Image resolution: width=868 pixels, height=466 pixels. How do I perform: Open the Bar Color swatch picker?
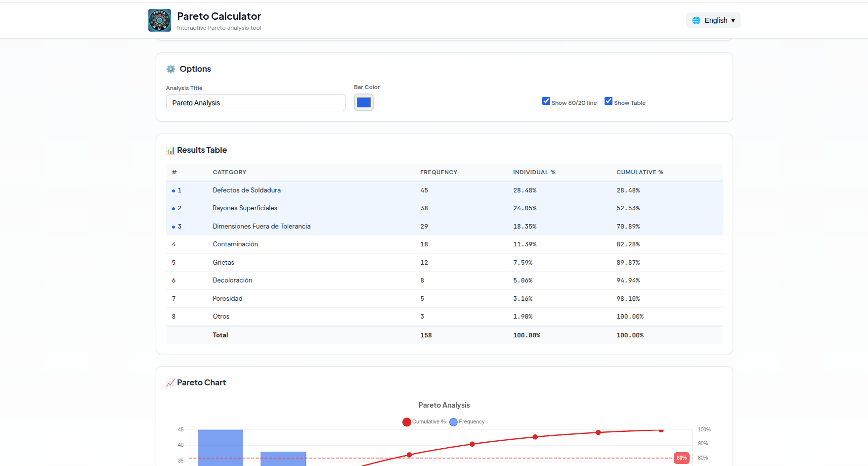click(x=364, y=102)
